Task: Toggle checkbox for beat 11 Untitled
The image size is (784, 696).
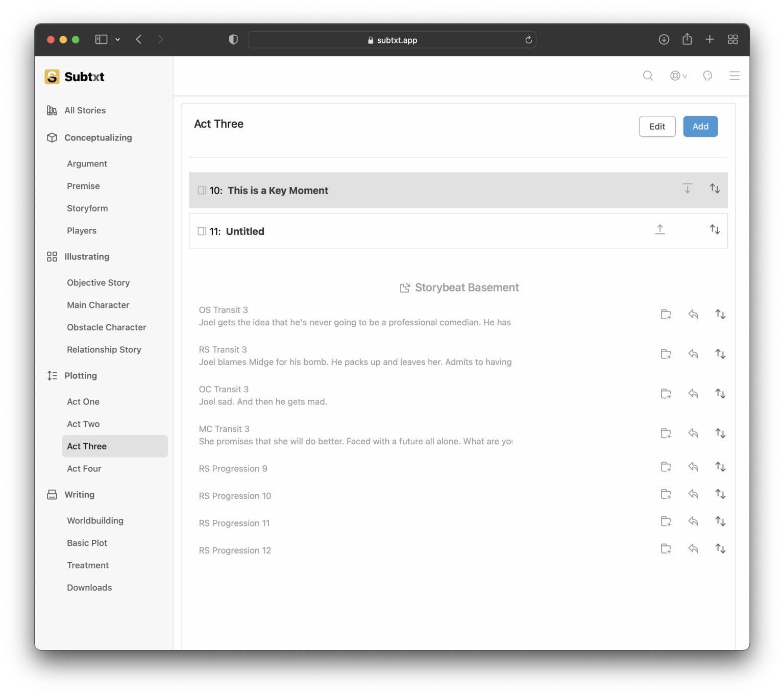Action: tap(202, 231)
